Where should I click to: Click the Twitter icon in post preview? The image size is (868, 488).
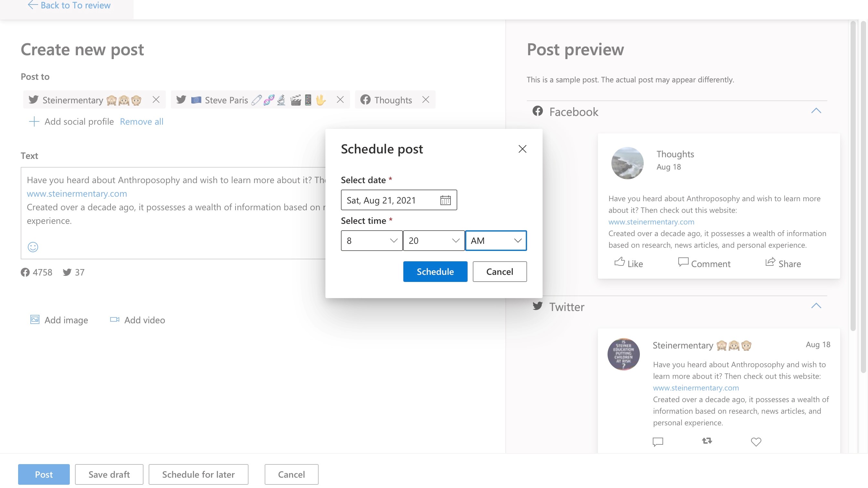point(538,306)
